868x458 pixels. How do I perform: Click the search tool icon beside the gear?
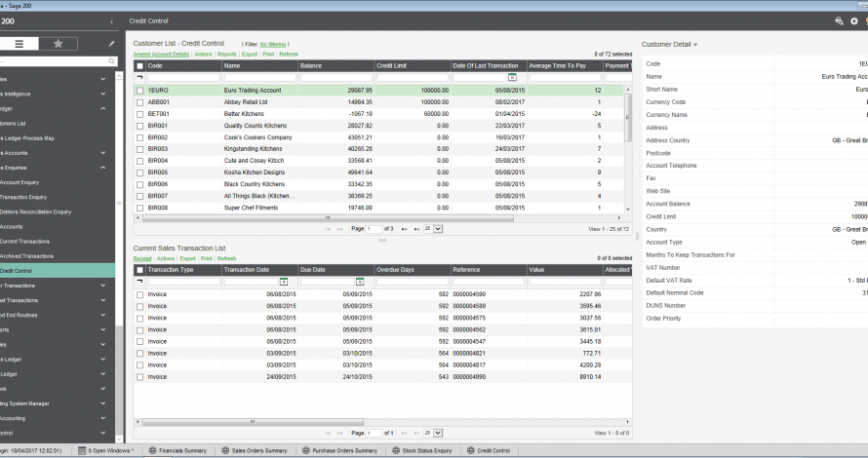[839, 21]
